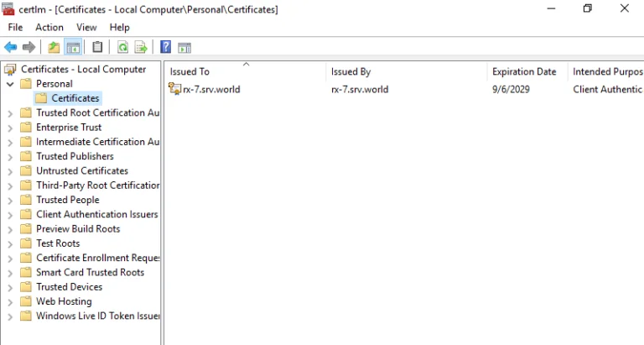
Task: Select Certificate Enrollment Requests in tree
Action: coord(98,258)
